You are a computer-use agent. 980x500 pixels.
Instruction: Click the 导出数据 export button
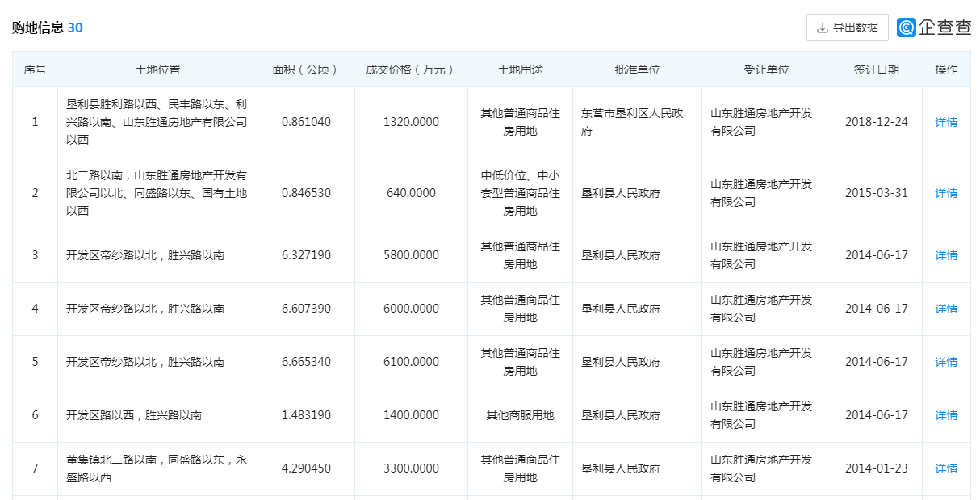(847, 27)
